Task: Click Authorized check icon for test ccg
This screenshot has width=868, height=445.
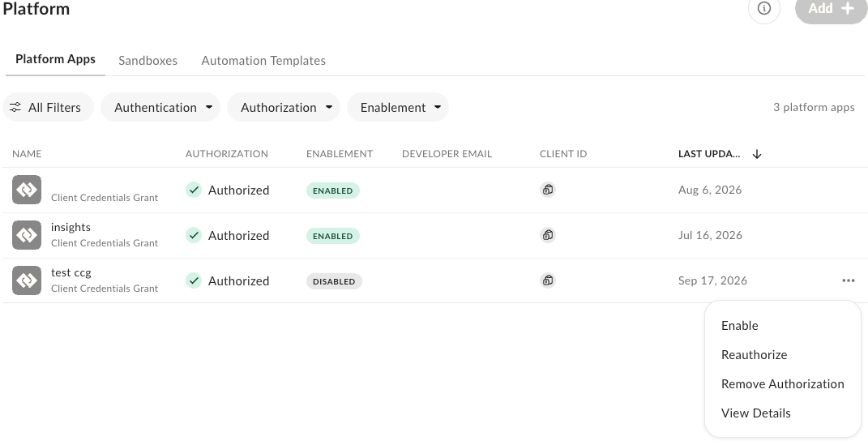Action: tap(194, 280)
